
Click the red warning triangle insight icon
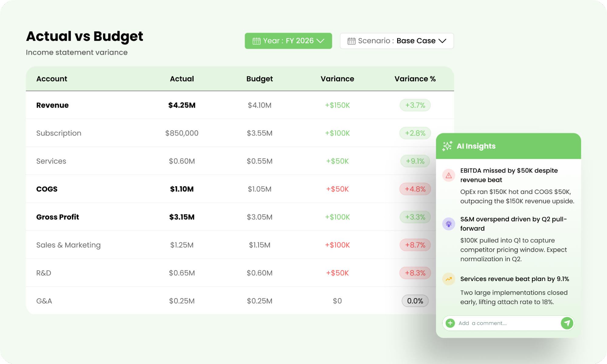(448, 175)
